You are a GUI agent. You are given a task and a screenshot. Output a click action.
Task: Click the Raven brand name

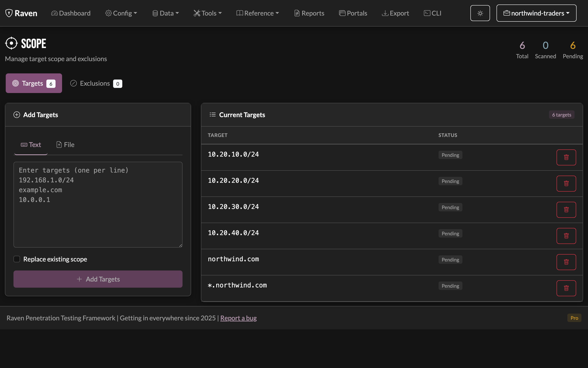pos(26,13)
